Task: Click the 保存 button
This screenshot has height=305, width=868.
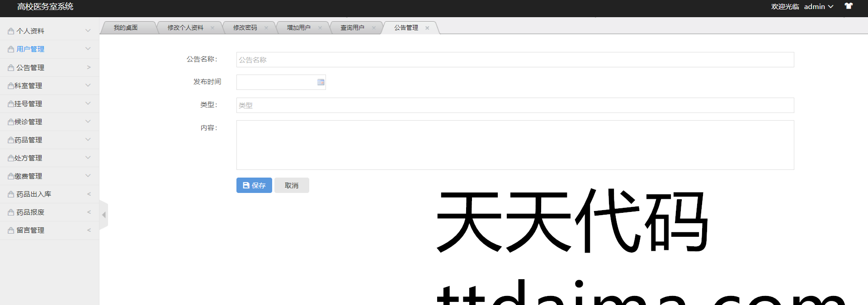Action: click(254, 185)
